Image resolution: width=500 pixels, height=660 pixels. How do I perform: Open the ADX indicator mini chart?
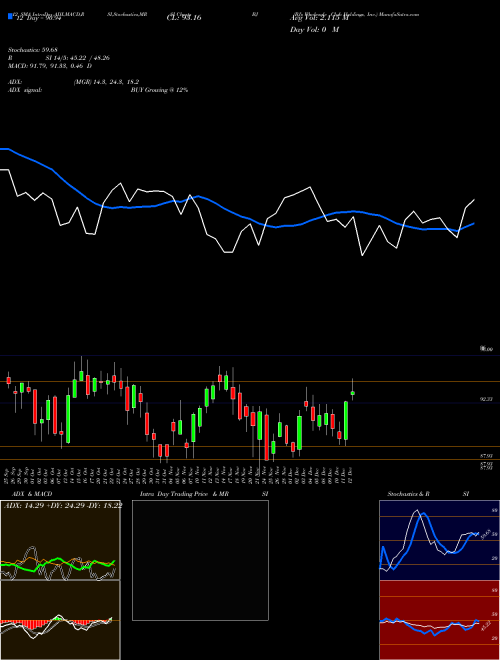(60, 540)
